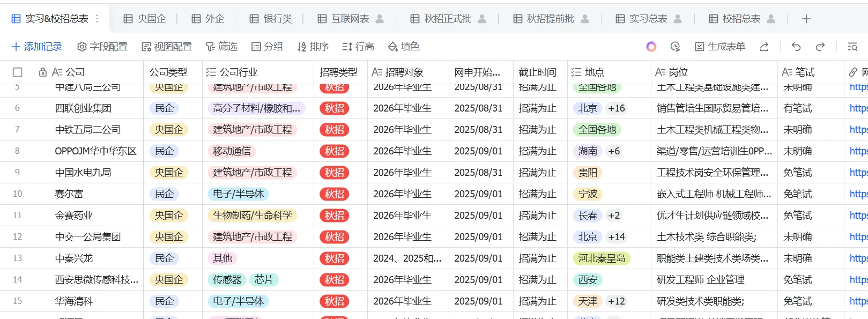
Task: Click the 生物制药/生命科学 industry tag
Action: (x=253, y=216)
